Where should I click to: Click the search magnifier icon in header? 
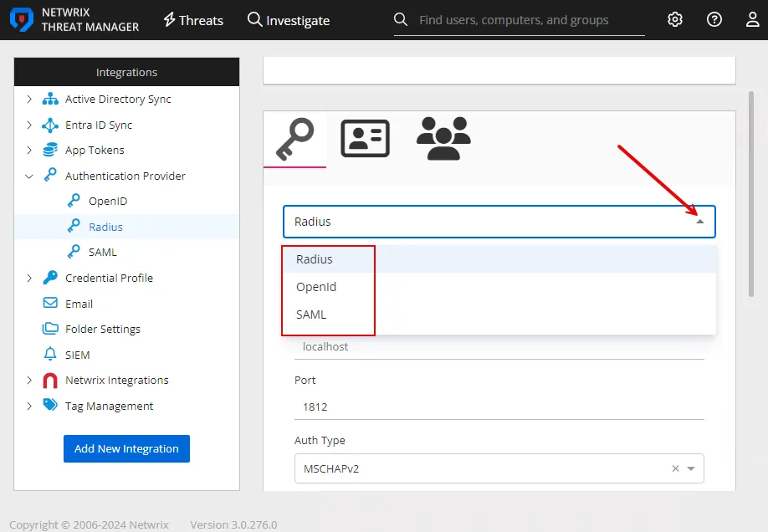pyautogui.click(x=401, y=19)
